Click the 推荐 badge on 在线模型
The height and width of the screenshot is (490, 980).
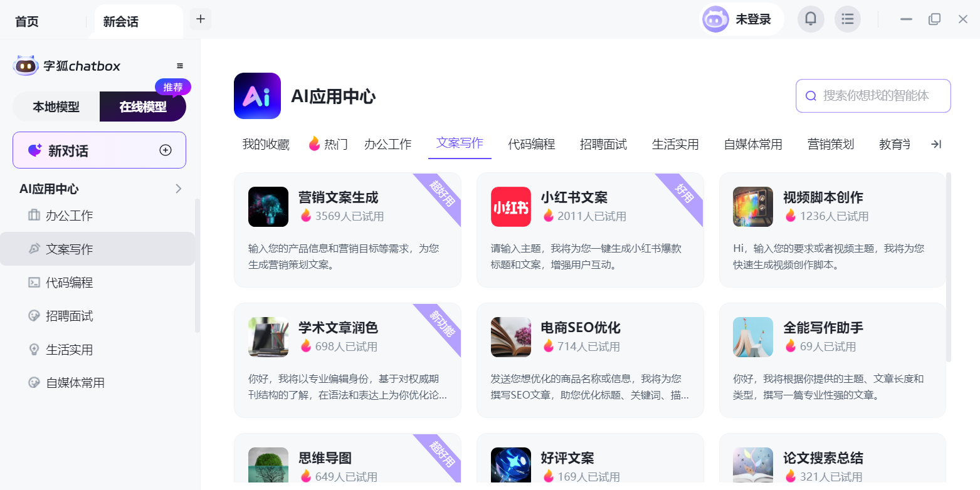click(173, 87)
